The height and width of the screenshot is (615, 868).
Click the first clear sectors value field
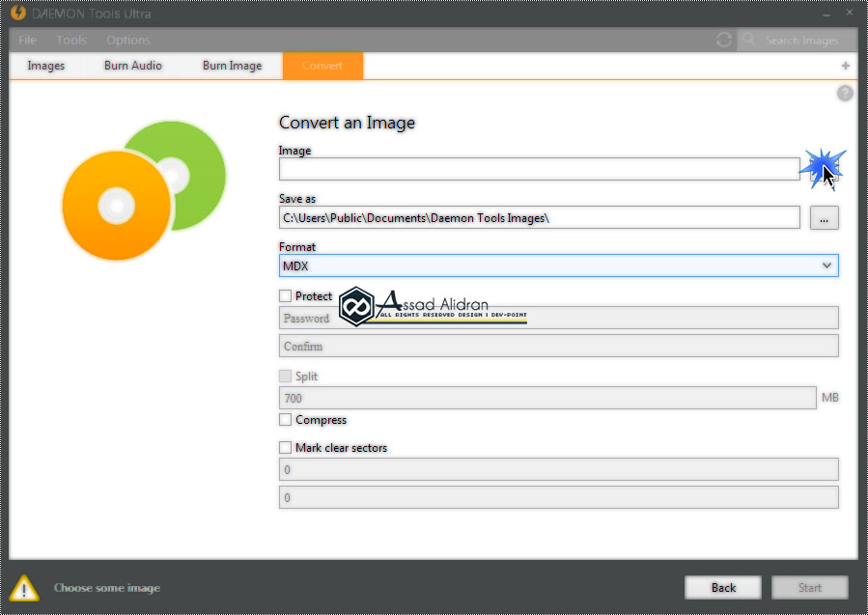[559, 469]
